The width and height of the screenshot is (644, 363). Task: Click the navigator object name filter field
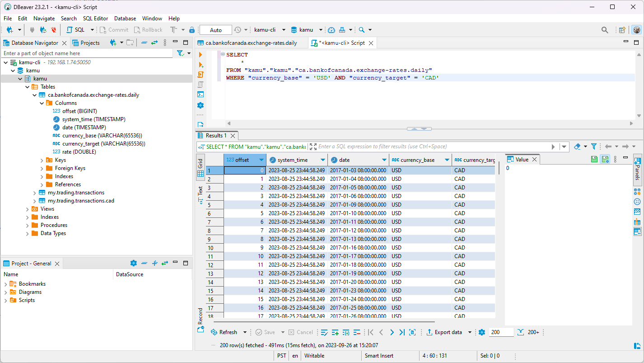[87, 53]
